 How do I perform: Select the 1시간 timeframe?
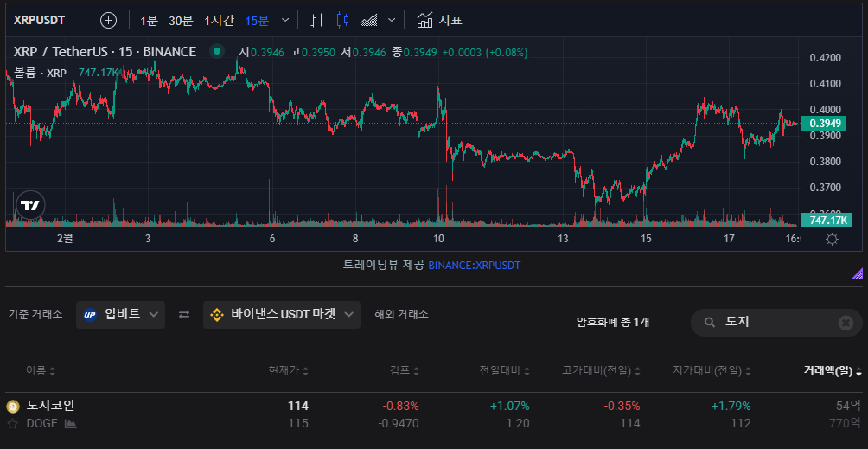(x=220, y=21)
